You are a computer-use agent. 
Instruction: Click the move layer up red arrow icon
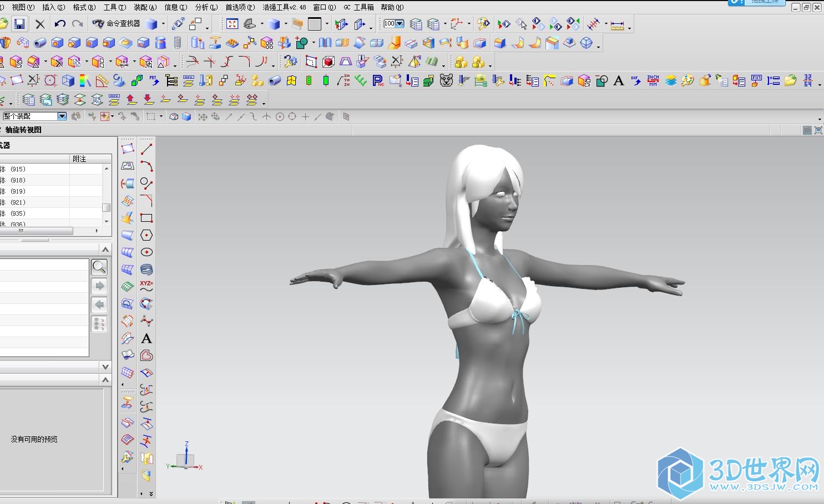[132, 100]
